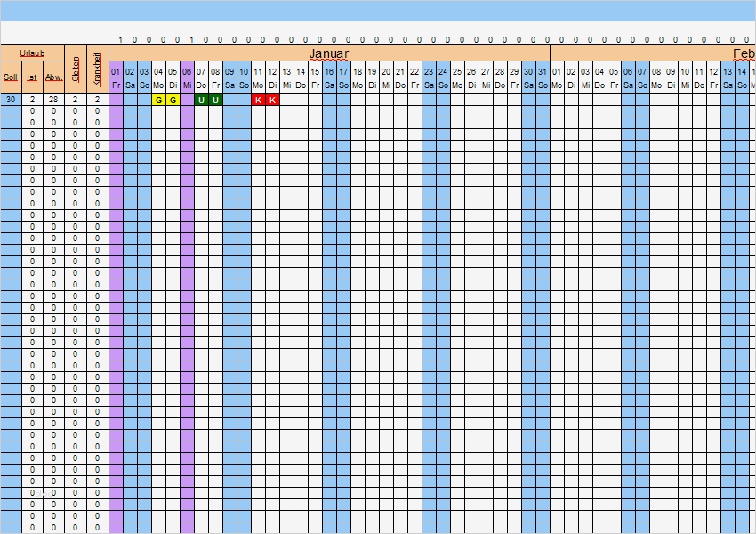Screen dimensions: 756x534
Task: Click the yellow G marker on January 04
Action: pos(161,101)
